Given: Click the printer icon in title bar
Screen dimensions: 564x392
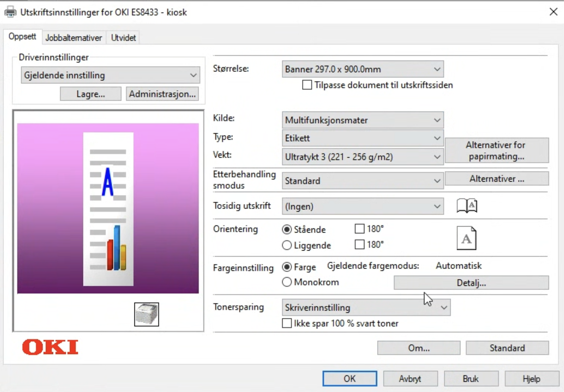Looking at the screenshot, I should pos(10,12).
